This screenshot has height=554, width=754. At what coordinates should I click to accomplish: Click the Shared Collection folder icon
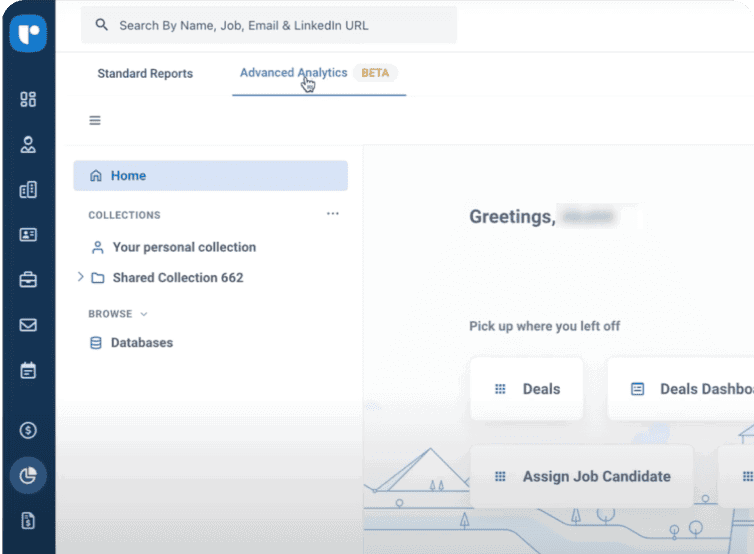point(98,278)
